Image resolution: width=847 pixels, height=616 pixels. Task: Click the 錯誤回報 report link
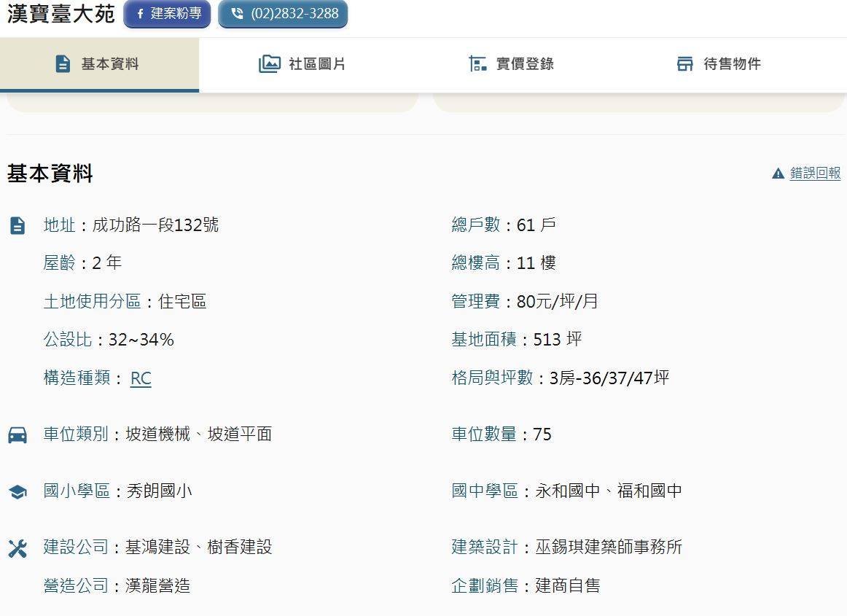tap(815, 174)
